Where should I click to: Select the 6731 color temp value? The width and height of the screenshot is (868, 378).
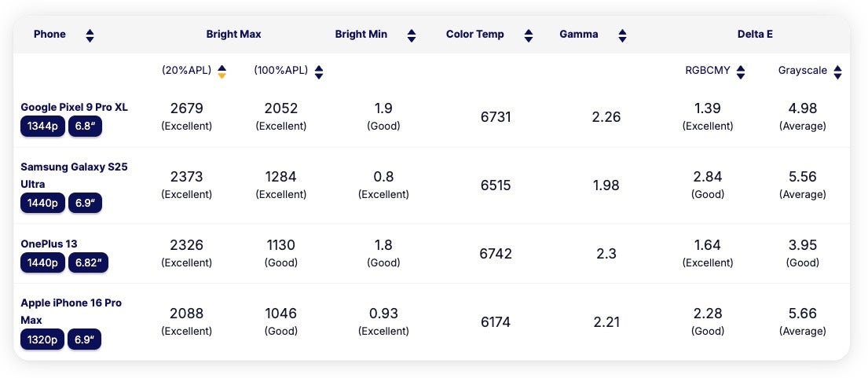coord(496,117)
